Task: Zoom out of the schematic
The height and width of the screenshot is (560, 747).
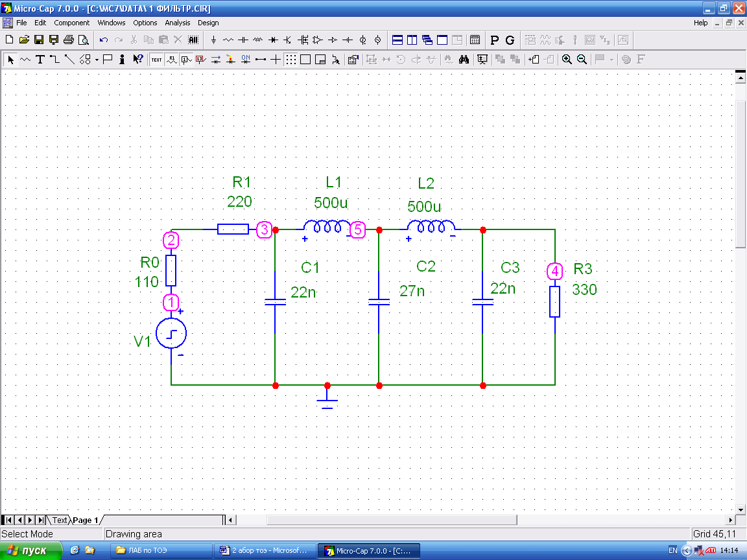Action: point(582,60)
